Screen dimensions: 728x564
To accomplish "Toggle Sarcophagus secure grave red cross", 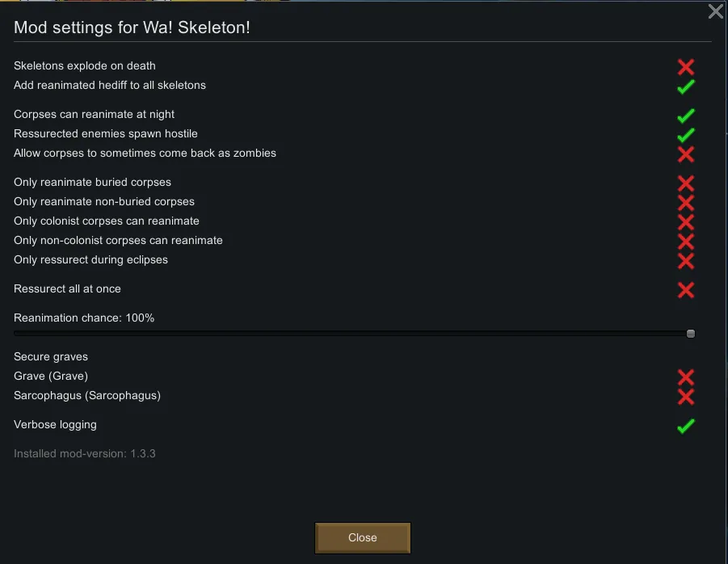I will pos(686,396).
